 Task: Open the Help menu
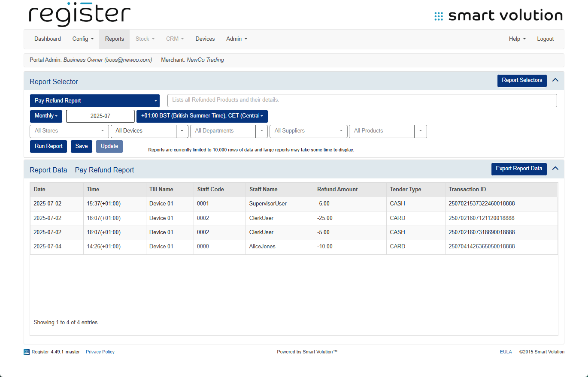517,39
